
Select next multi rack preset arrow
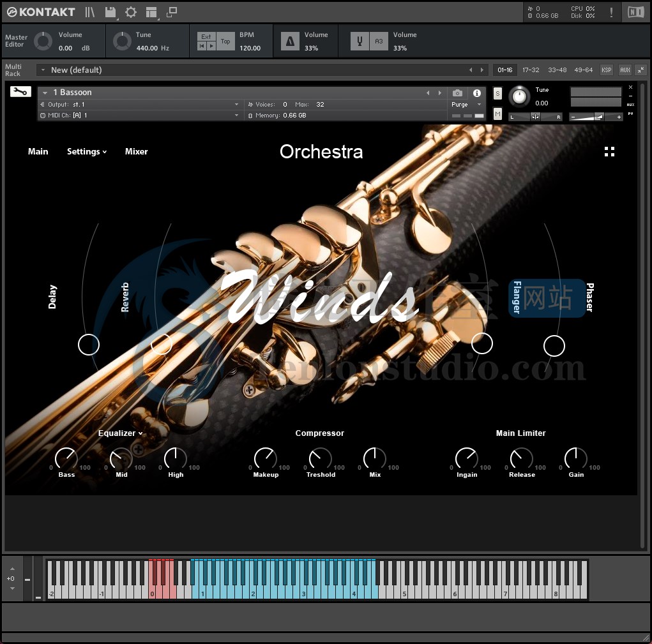(482, 70)
